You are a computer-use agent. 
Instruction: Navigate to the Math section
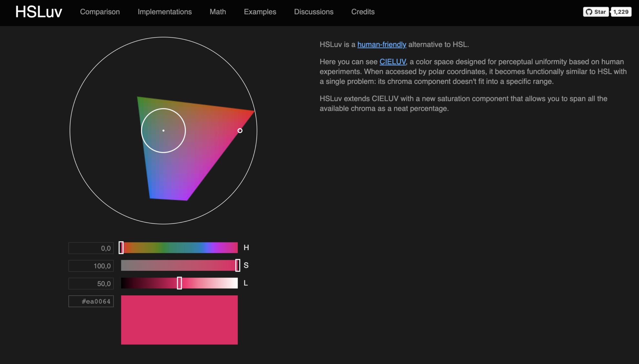[218, 12]
